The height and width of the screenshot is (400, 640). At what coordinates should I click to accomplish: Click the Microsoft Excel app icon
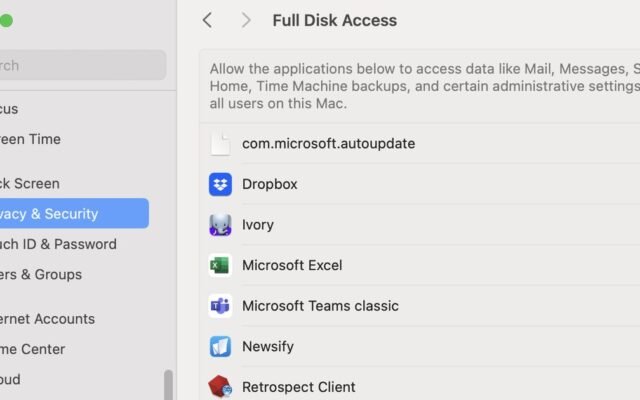click(220, 265)
